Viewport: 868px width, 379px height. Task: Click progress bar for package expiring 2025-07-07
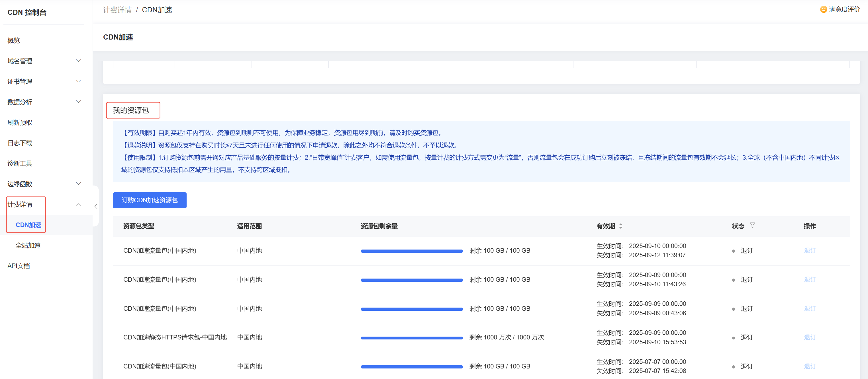pyautogui.click(x=412, y=366)
